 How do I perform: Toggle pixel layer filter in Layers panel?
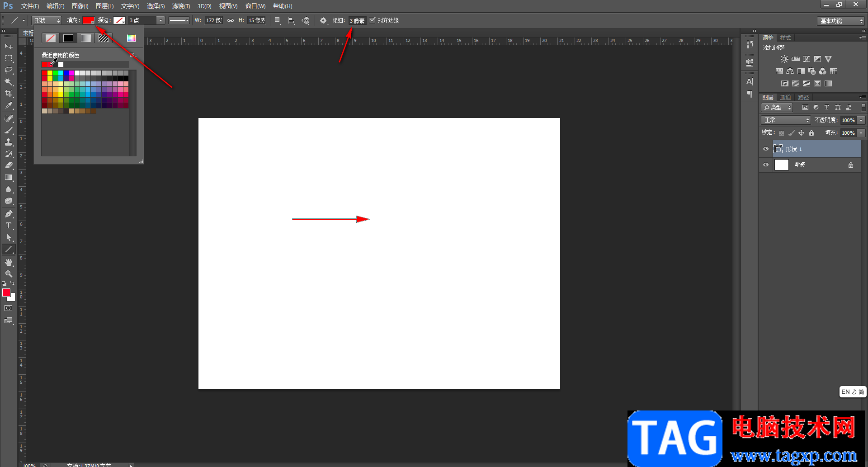pos(805,108)
